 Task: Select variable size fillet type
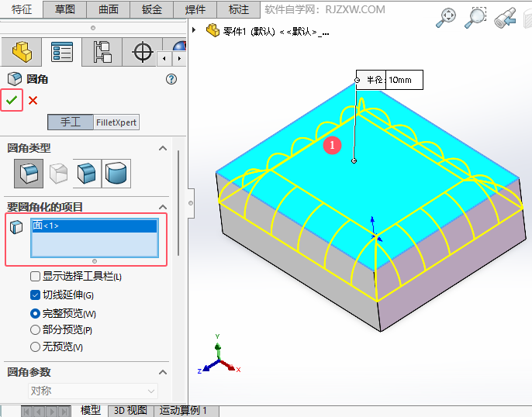click(58, 174)
